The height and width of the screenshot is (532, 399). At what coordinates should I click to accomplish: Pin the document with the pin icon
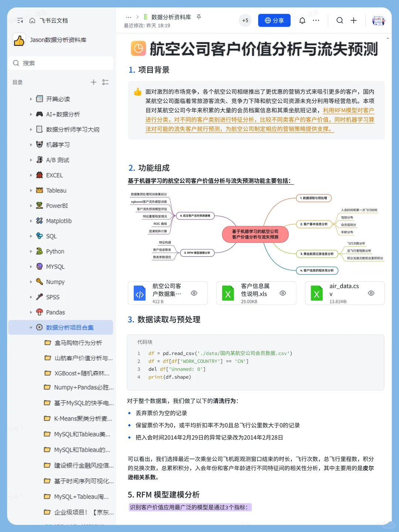coord(199,17)
